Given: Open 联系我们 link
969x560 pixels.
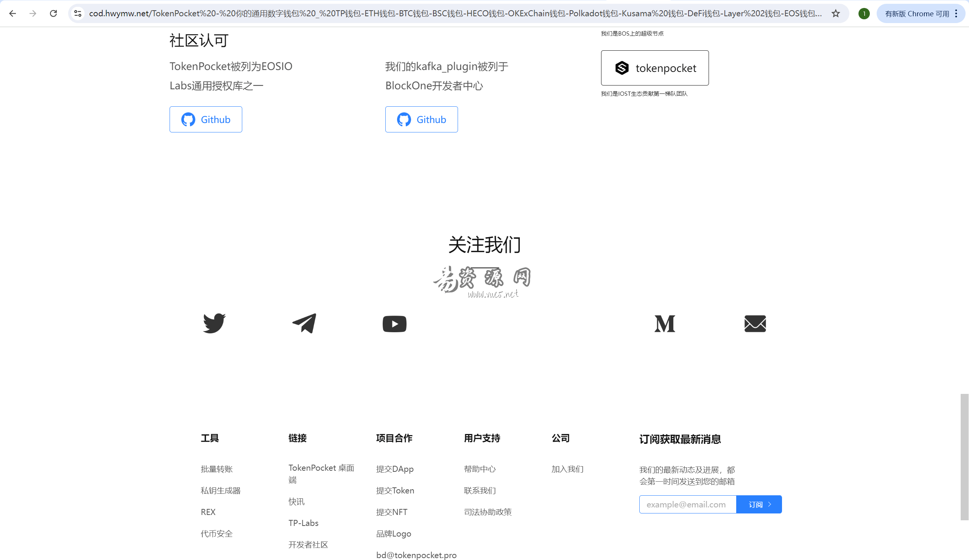Looking at the screenshot, I should (480, 490).
